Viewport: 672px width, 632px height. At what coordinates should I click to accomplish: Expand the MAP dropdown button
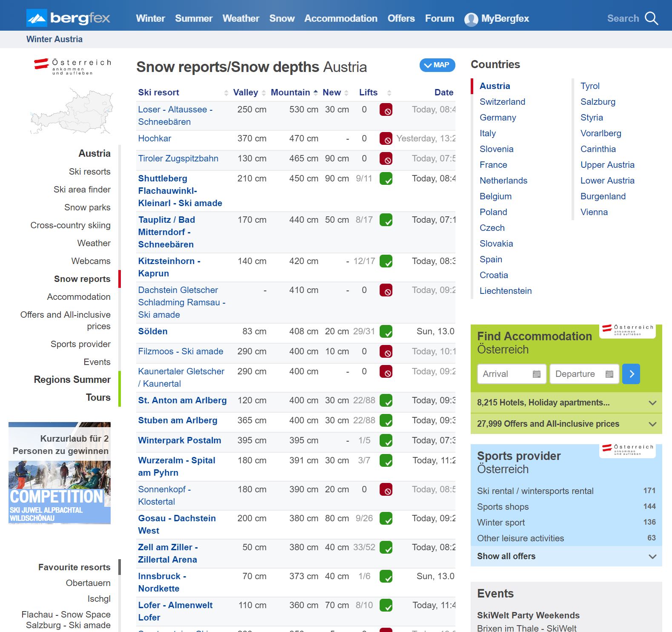437,65
